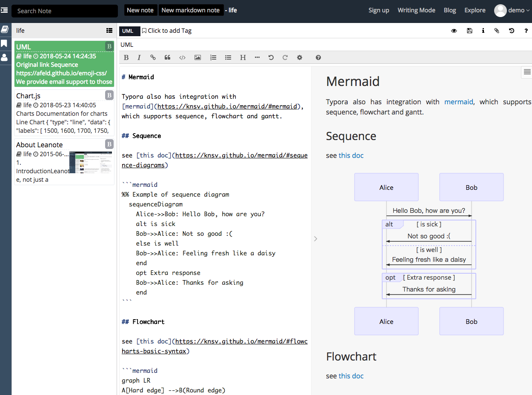Open note history icon
The height and width of the screenshot is (395, 532).
(512, 31)
